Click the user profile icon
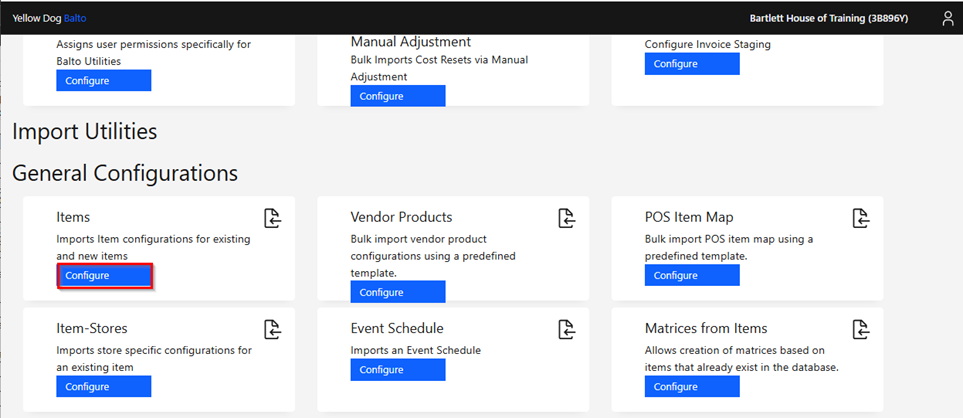 click(x=948, y=18)
